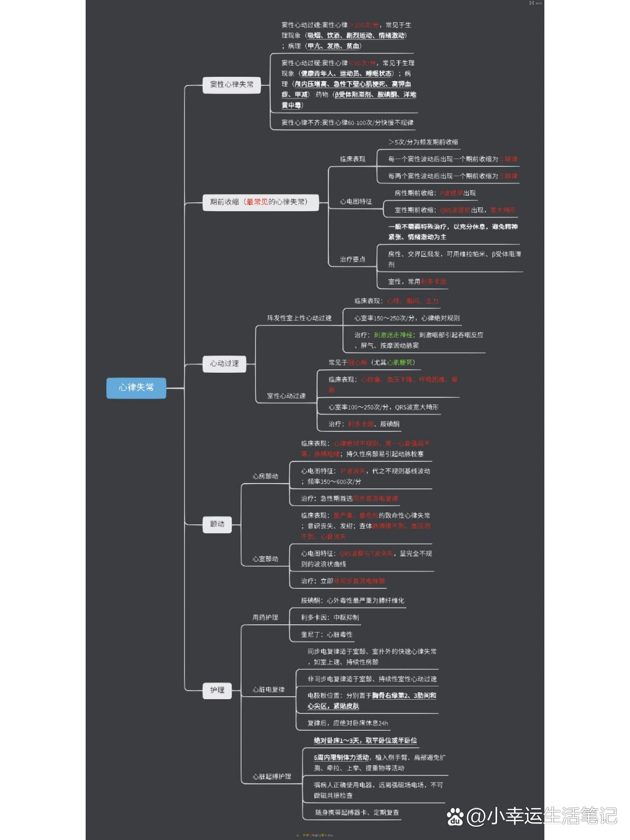Click the @小幸运生活笔记 watermark text
Viewport: 630px width, 840px height.
pos(541,816)
